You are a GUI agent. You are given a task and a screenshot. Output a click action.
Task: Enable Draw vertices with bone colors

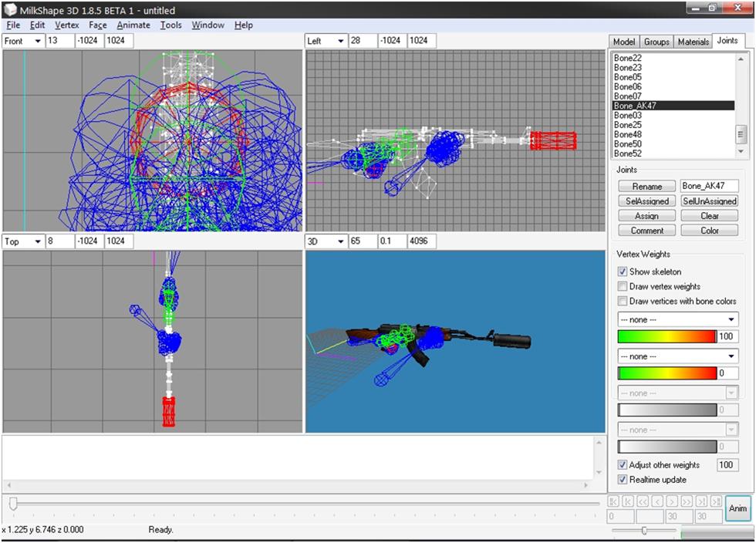coord(623,301)
